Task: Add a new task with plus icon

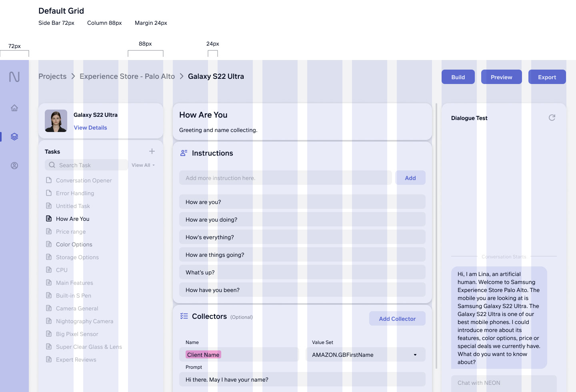Action: tap(152, 151)
